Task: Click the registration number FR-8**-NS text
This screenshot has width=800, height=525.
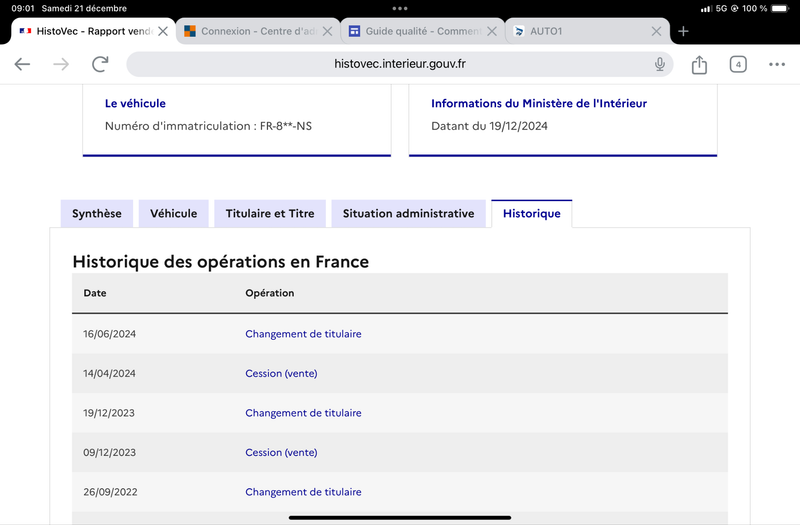Action: pos(286,126)
